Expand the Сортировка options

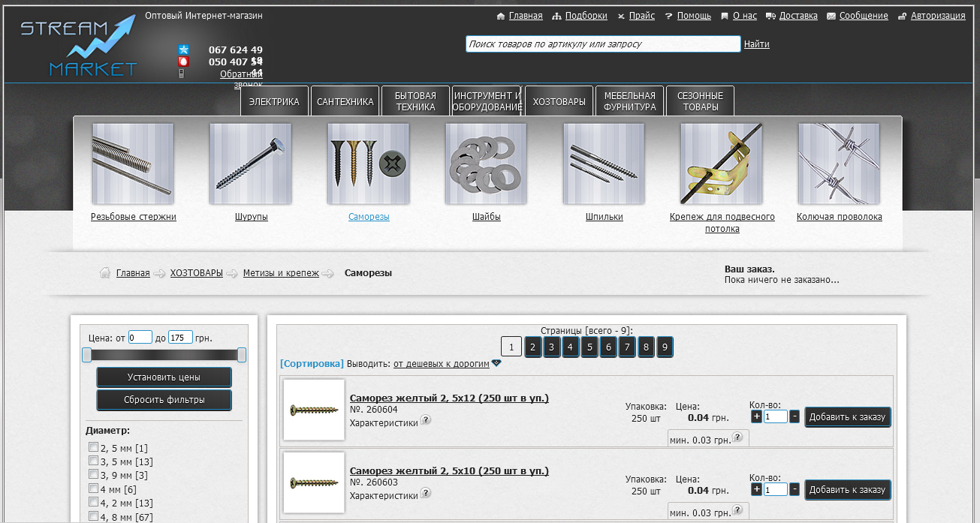pos(312,364)
